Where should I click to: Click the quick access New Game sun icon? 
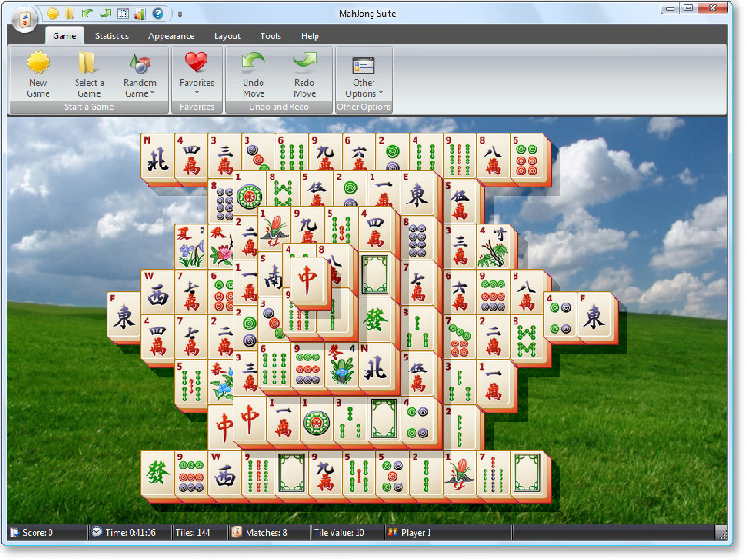pyautogui.click(x=52, y=13)
